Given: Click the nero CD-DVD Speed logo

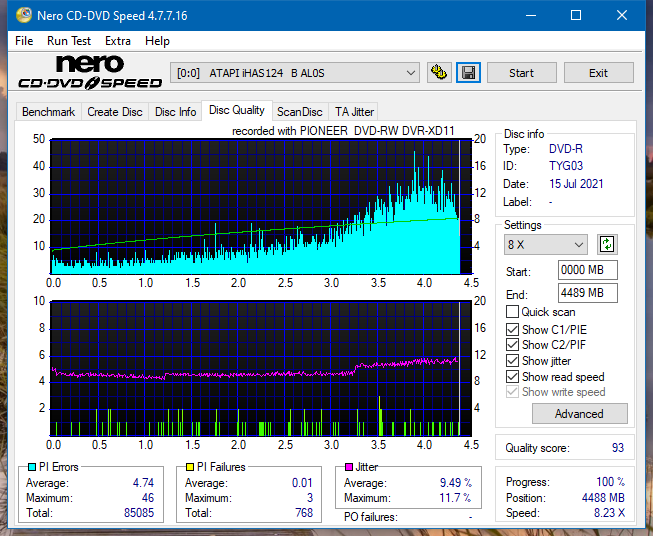Looking at the screenshot, I should pos(90,72).
